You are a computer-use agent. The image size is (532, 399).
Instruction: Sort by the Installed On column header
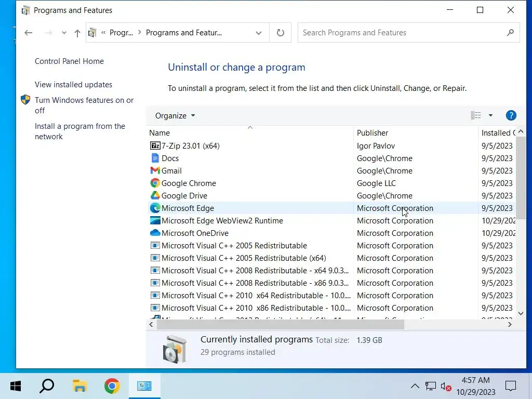tap(498, 133)
